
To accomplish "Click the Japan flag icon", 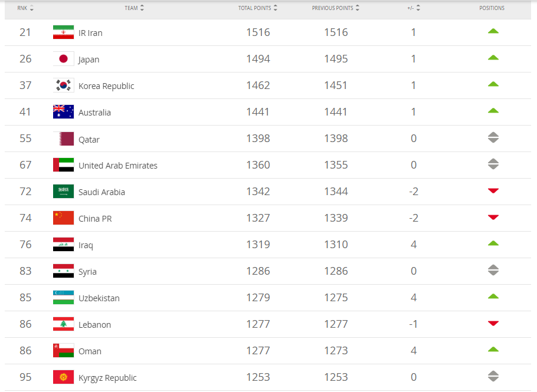I will (x=63, y=59).
